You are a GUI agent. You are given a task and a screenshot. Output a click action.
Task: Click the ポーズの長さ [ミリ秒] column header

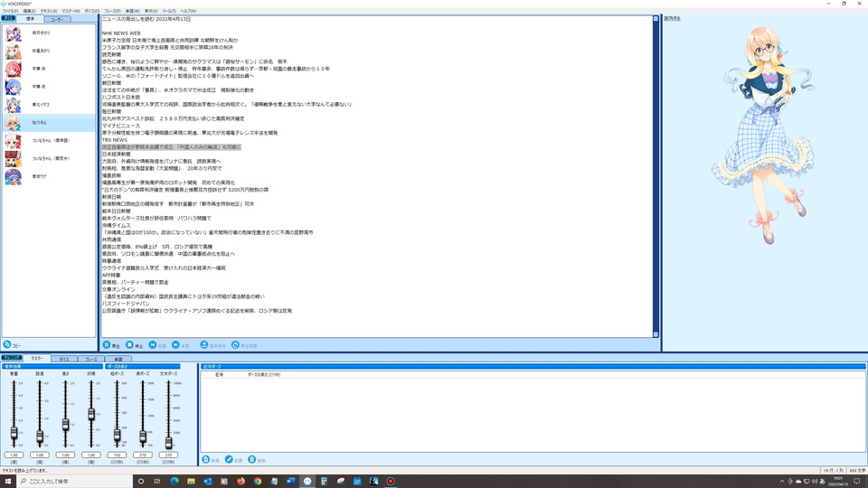264,374
